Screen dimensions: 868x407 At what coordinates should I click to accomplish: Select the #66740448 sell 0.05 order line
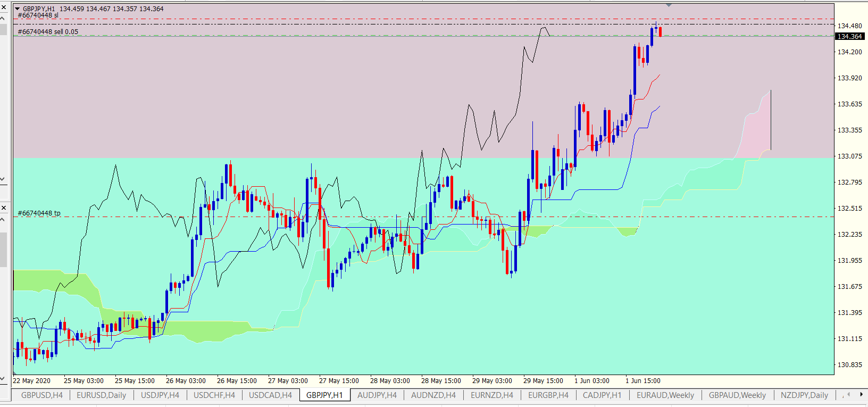(x=48, y=32)
